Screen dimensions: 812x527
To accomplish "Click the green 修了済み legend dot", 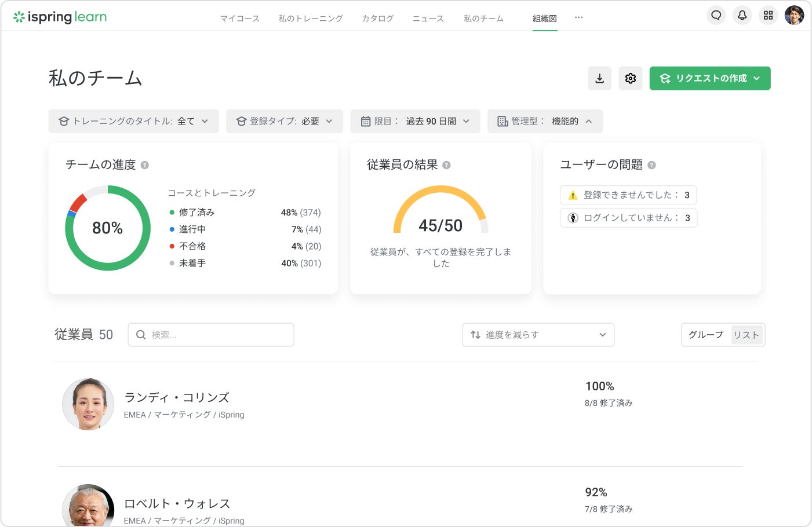I will 172,213.
